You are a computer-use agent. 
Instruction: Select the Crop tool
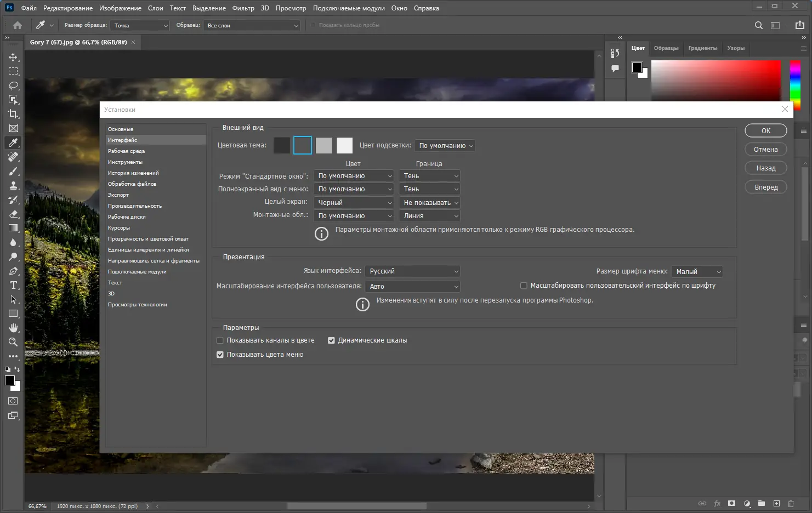click(x=13, y=114)
